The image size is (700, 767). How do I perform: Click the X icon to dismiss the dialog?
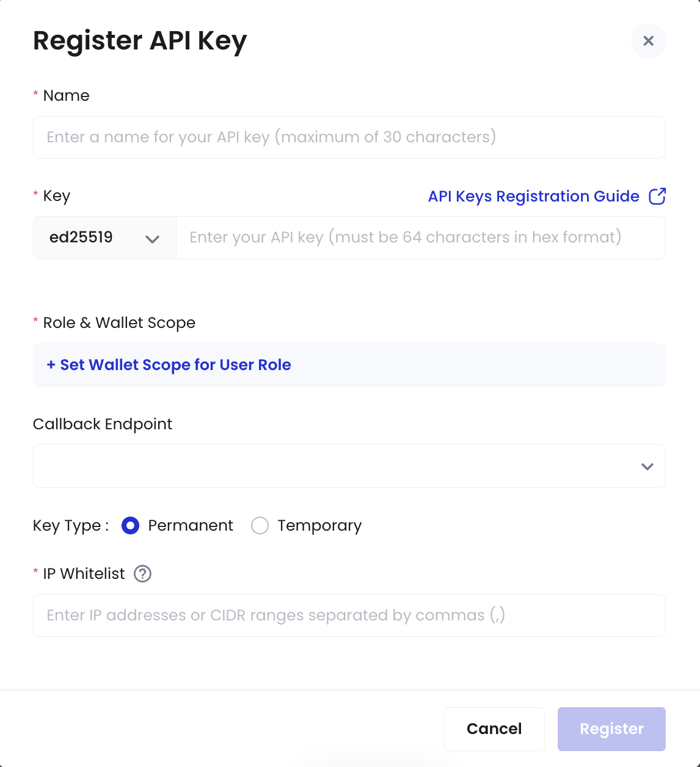click(x=648, y=40)
